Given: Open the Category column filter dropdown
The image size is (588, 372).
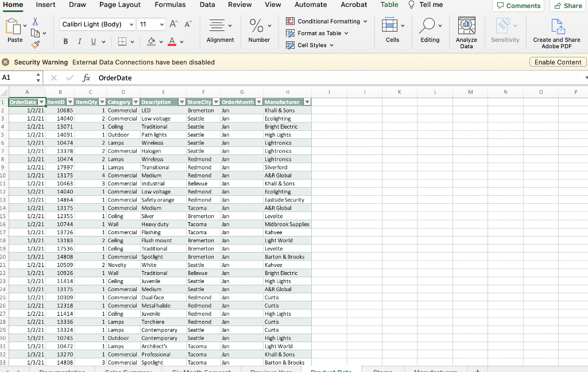Looking at the screenshot, I should click(x=136, y=102).
